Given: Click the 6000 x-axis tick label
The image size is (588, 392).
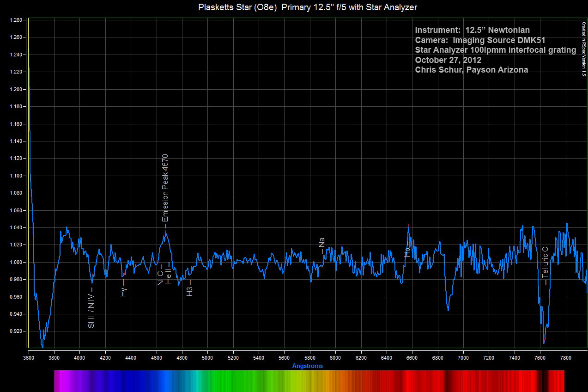Looking at the screenshot, I should click(335, 357).
